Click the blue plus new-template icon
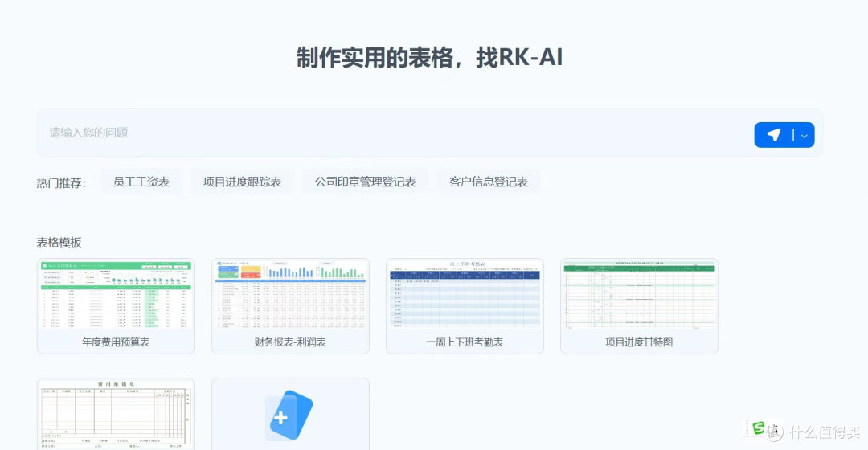This screenshot has width=868, height=450. [291, 416]
